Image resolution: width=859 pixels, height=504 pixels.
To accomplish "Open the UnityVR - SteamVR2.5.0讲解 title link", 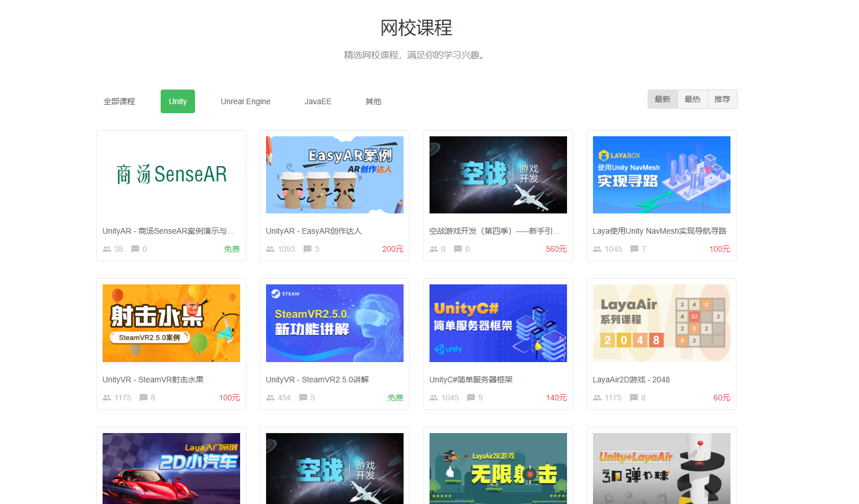I will point(317,380).
